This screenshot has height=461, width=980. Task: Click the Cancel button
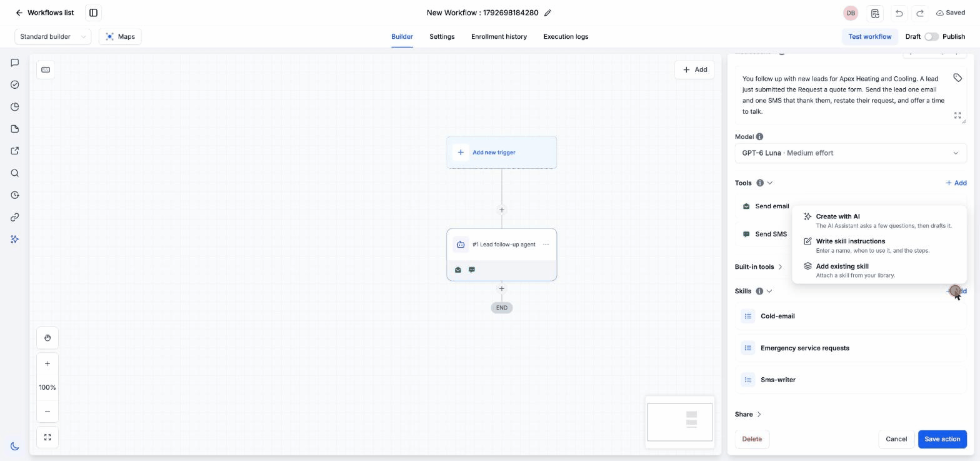896,439
